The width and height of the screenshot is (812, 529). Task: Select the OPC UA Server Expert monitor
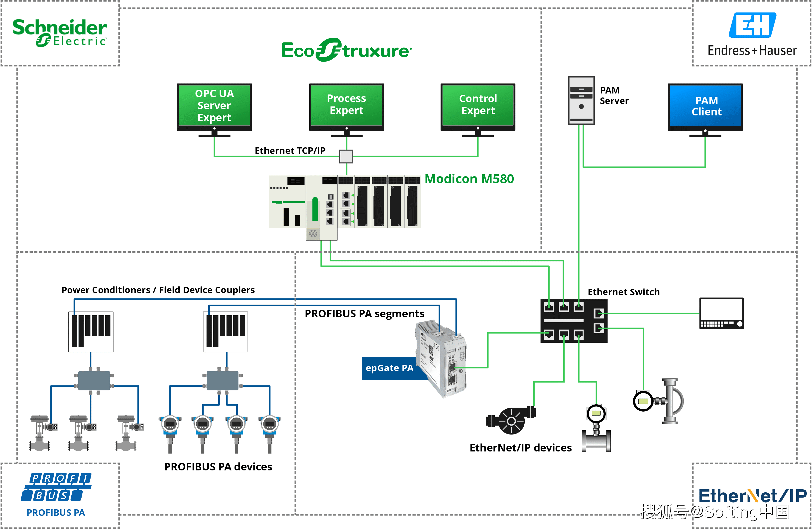[x=214, y=110]
